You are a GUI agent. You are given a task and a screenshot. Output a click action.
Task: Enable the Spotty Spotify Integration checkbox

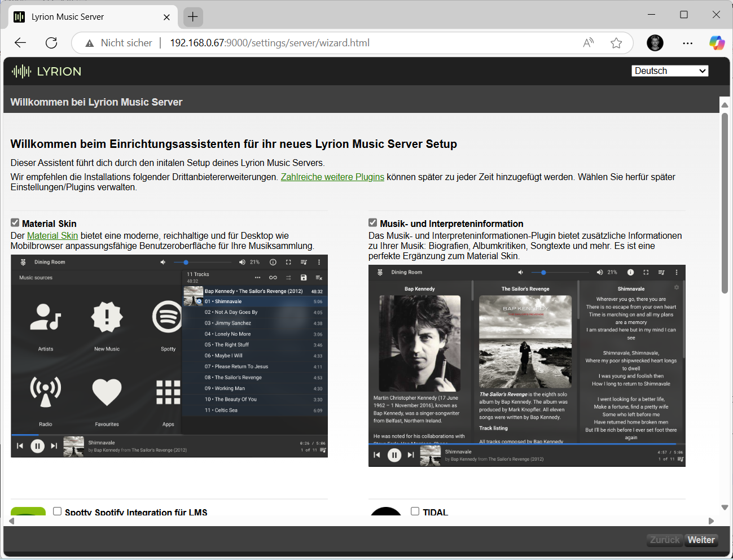coord(57,511)
